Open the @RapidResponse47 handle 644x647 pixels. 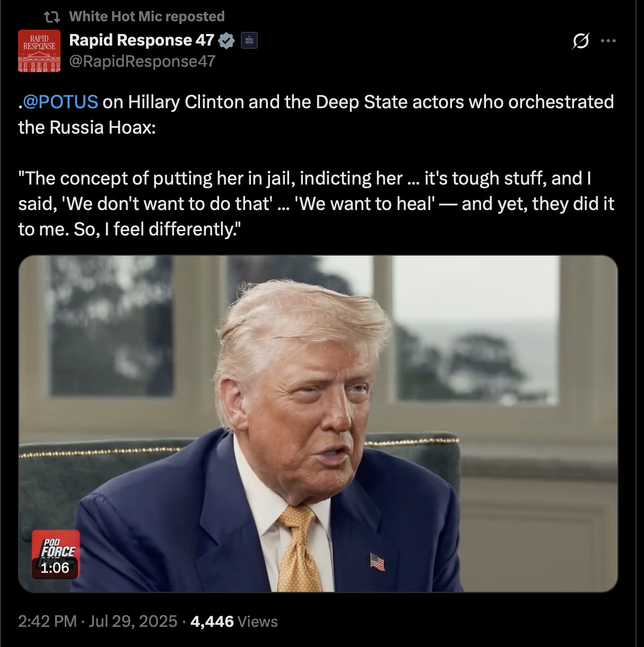click(142, 61)
